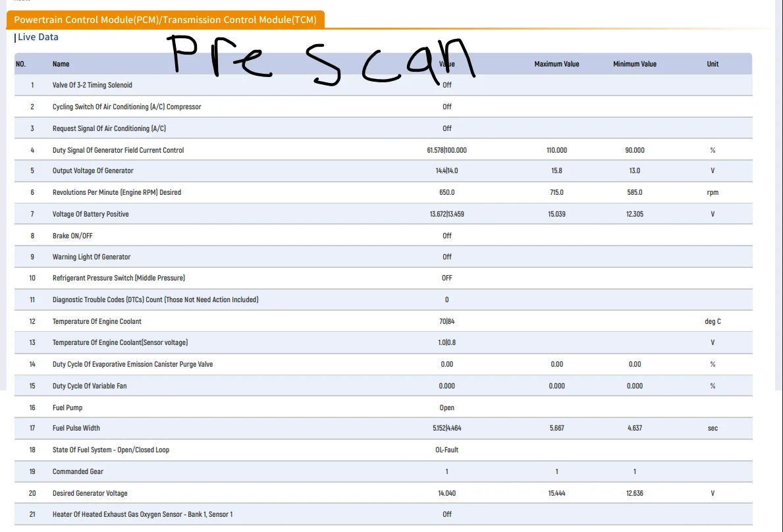Click the OL-Fault fuel system state value
The image size is (783, 532).
click(x=446, y=450)
